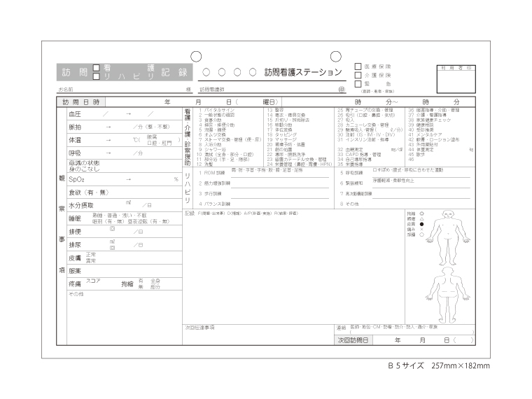532x399 pixels.
Task: Click the left punch hole circle
Action: [197, 56]
